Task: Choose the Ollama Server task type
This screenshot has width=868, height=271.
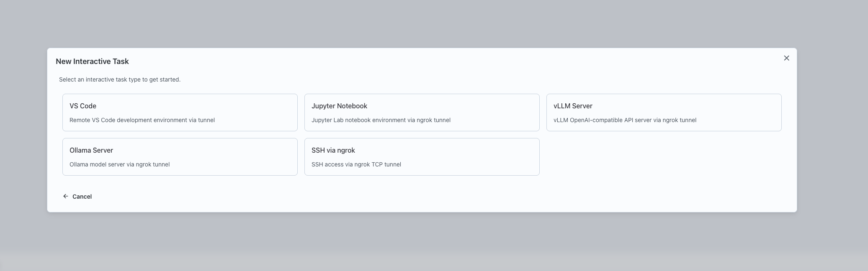Action: (x=180, y=156)
